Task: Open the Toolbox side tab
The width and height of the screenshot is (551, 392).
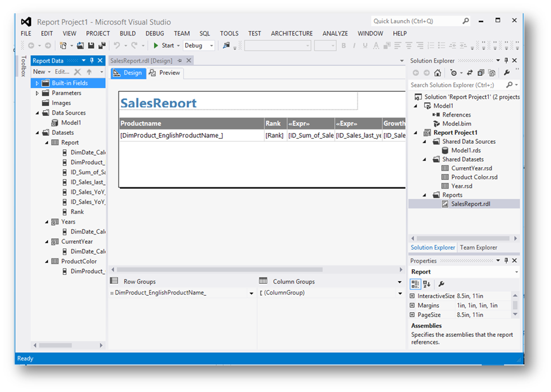Action: (x=23, y=66)
